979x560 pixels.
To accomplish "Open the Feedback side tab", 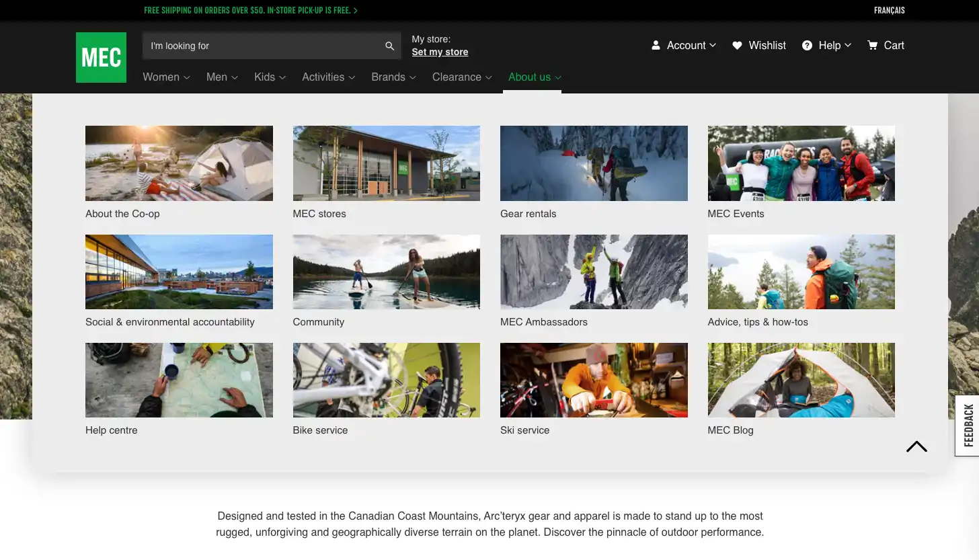I will pos(968,426).
